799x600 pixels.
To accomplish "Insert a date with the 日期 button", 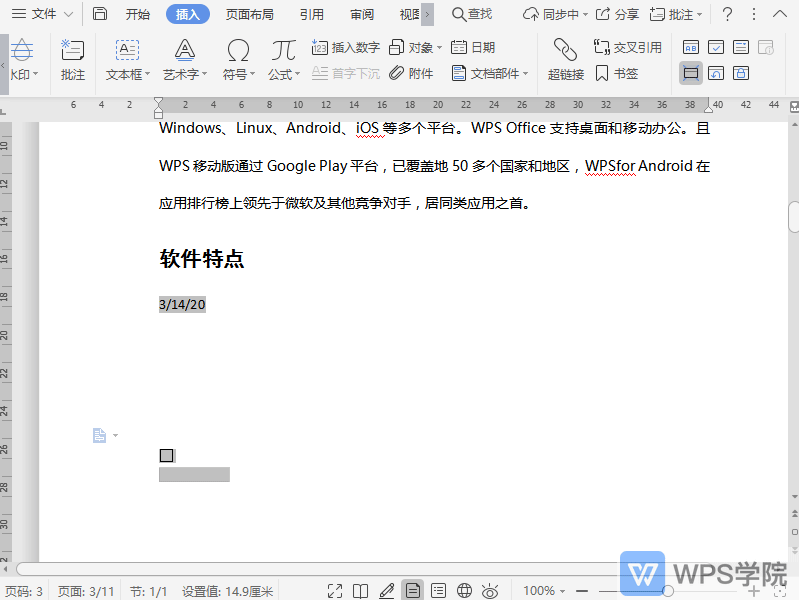I will 473,47.
